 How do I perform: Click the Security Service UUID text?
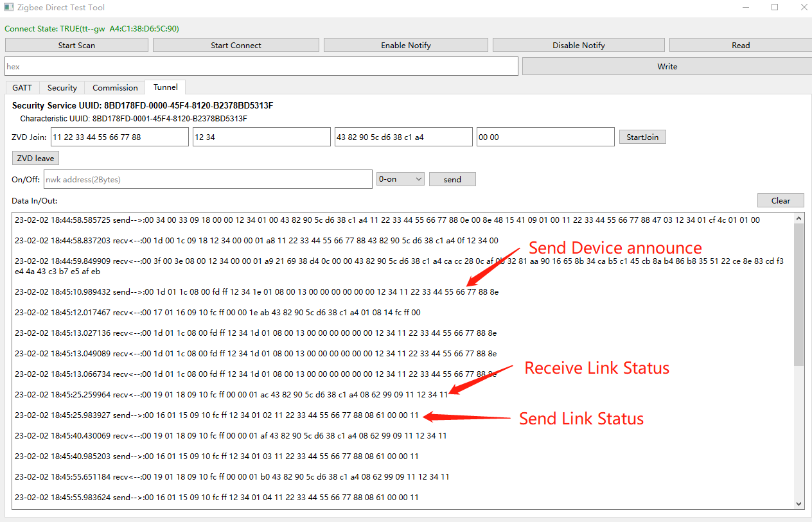tap(143, 105)
